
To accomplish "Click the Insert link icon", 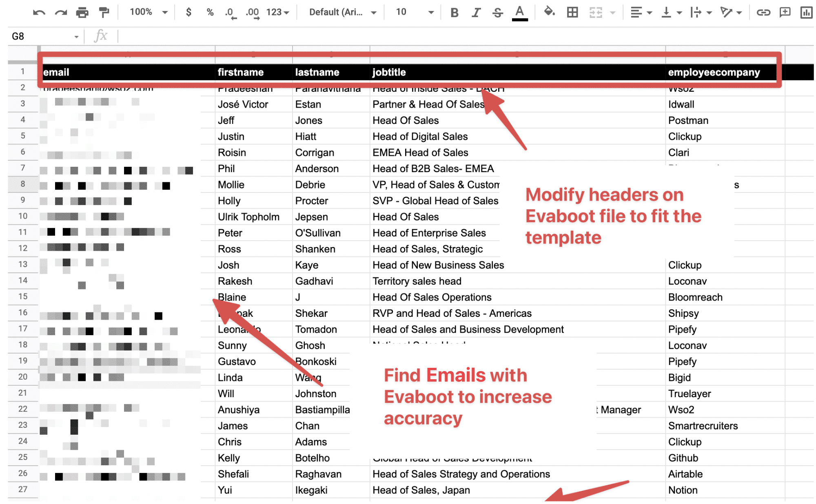I will pos(763,13).
